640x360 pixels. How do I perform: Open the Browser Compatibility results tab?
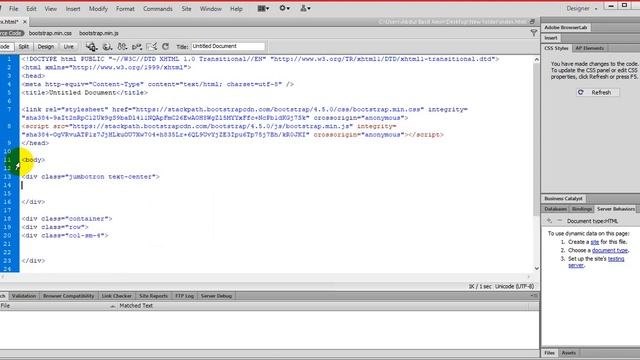click(x=69, y=296)
